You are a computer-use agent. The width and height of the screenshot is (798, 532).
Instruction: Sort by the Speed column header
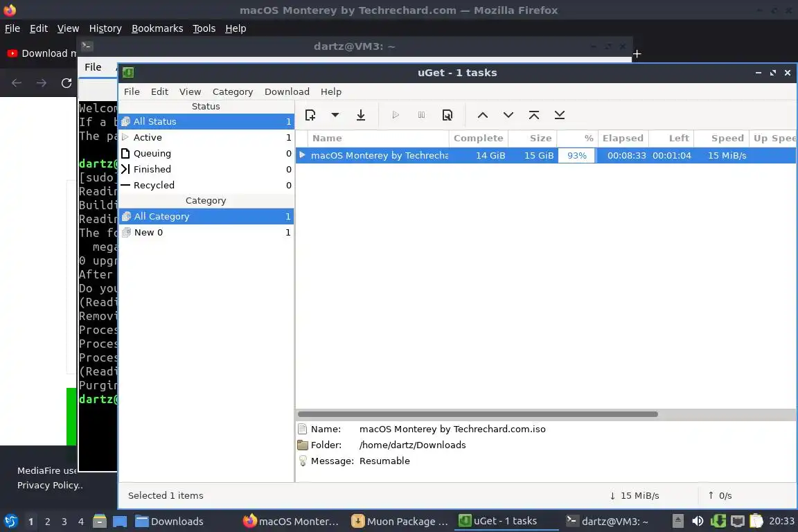pos(722,138)
